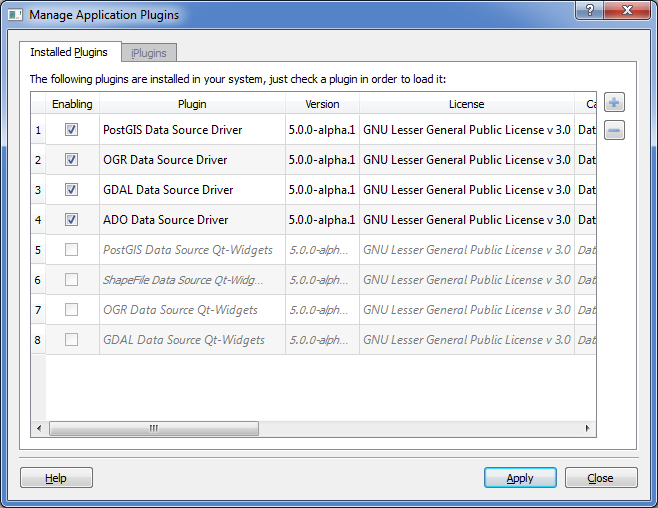Select GDAL Data Source Qt-Widgets name cell
The height and width of the screenshot is (508, 658).
(x=192, y=339)
